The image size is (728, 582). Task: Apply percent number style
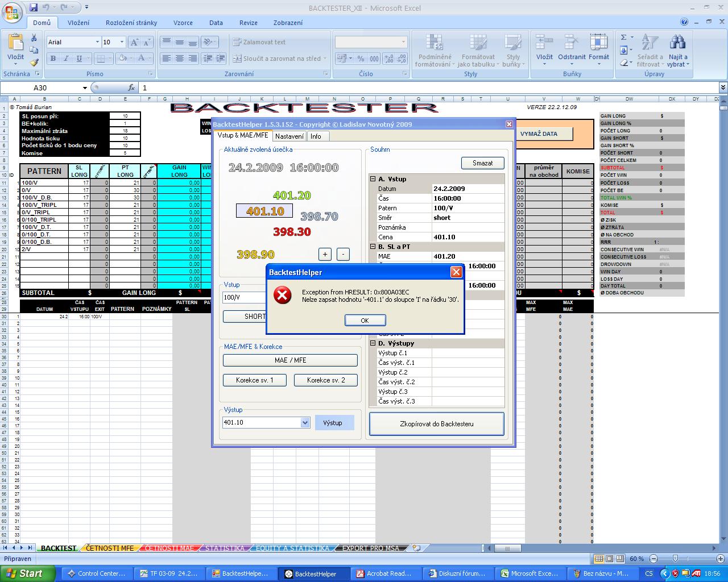pos(361,58)
